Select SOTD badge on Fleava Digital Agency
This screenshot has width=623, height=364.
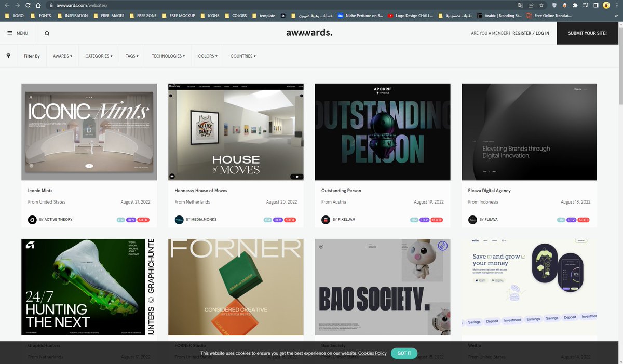click(x=584, y=220)
